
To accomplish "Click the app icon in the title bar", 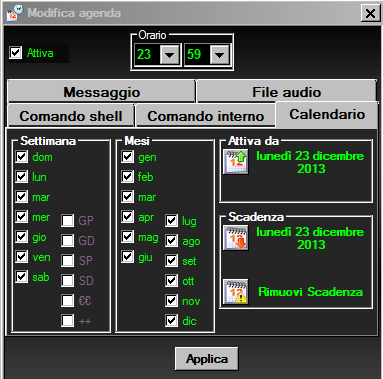I will click(x=15, y=13).
